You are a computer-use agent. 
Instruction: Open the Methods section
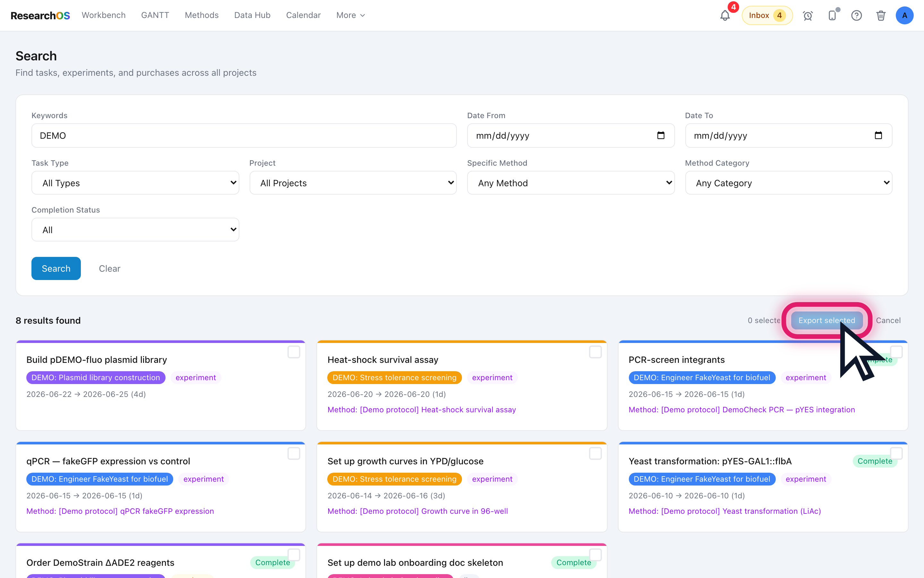tap(201, 15)
